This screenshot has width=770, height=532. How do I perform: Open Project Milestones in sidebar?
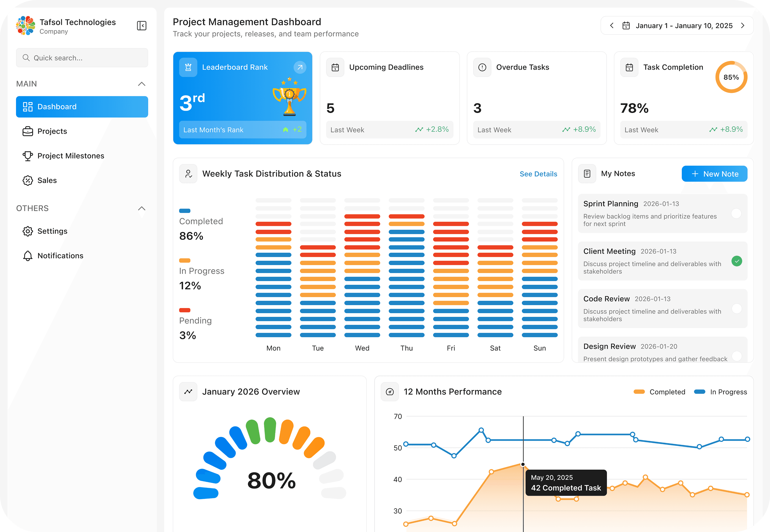70,156
